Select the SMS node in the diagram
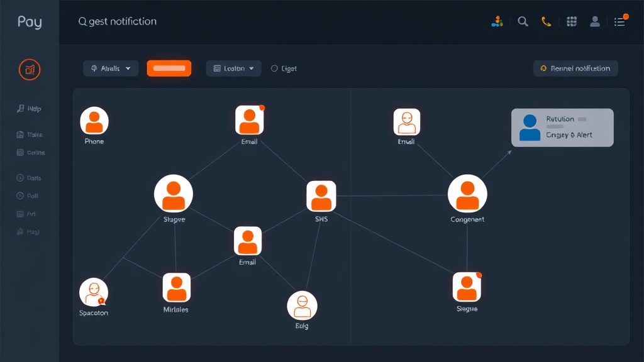 point(321,196)
